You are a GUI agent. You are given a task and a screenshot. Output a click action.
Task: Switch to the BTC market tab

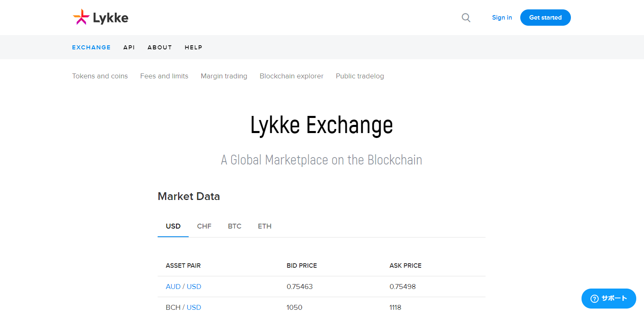coord(234,226)
